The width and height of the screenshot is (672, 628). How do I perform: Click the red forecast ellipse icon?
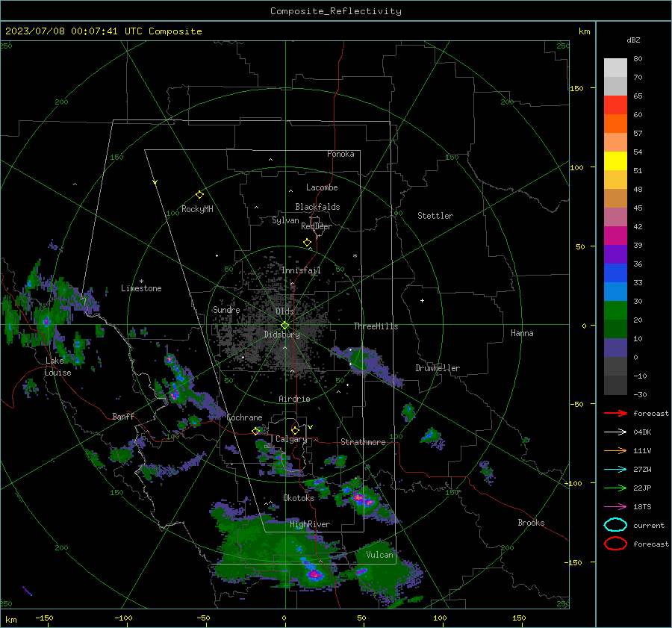pyautogui.click(x=615, y=544)
